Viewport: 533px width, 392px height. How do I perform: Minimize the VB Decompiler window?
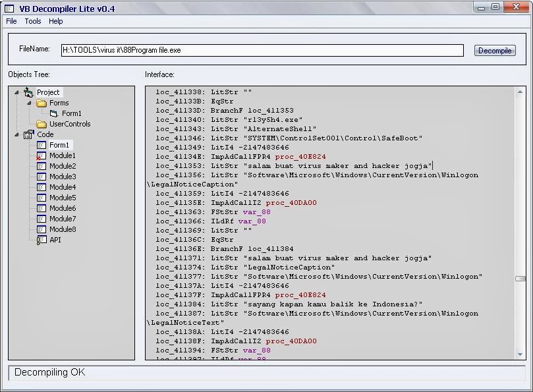click(482, 7)
